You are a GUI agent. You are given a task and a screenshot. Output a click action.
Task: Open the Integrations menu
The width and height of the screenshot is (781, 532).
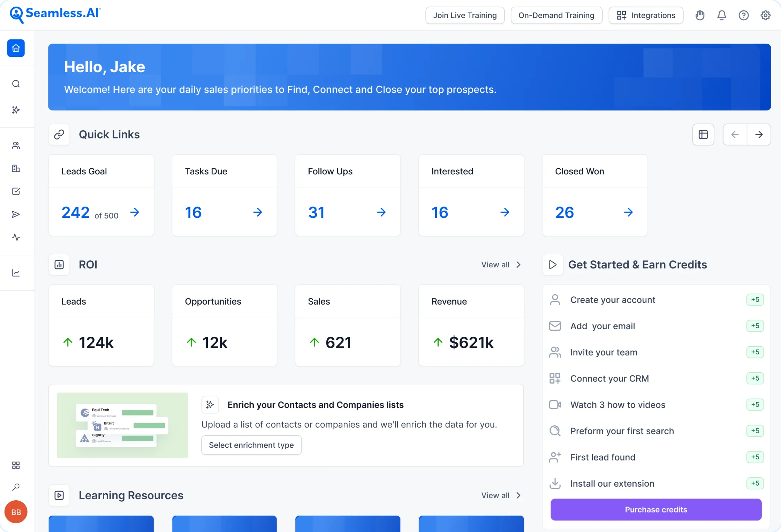point(646,15)
